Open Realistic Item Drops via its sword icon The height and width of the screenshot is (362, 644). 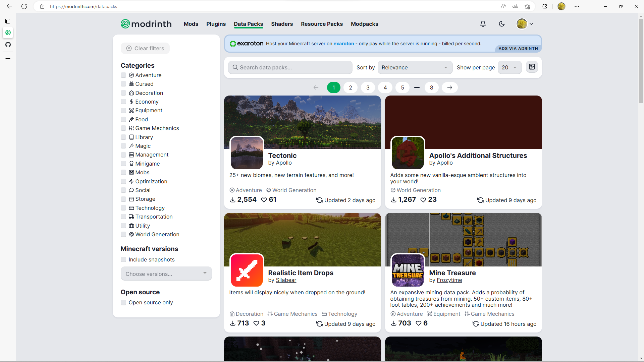pos(247,270)
